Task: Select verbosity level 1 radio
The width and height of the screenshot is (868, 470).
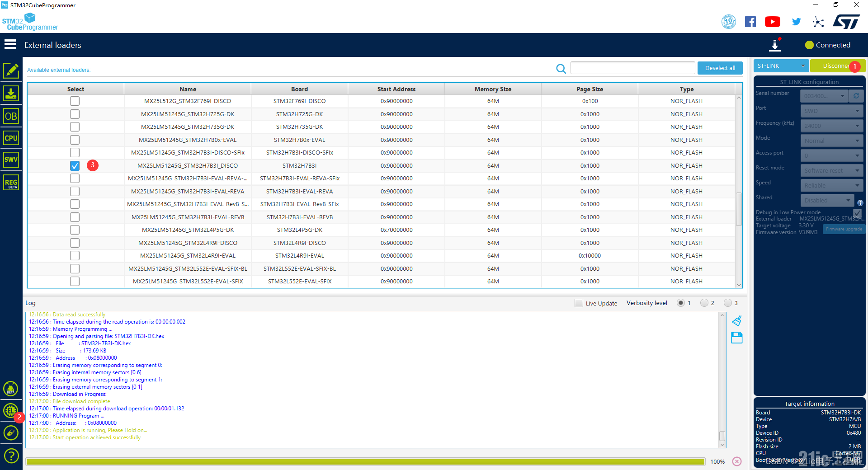Action: [681, 303]
